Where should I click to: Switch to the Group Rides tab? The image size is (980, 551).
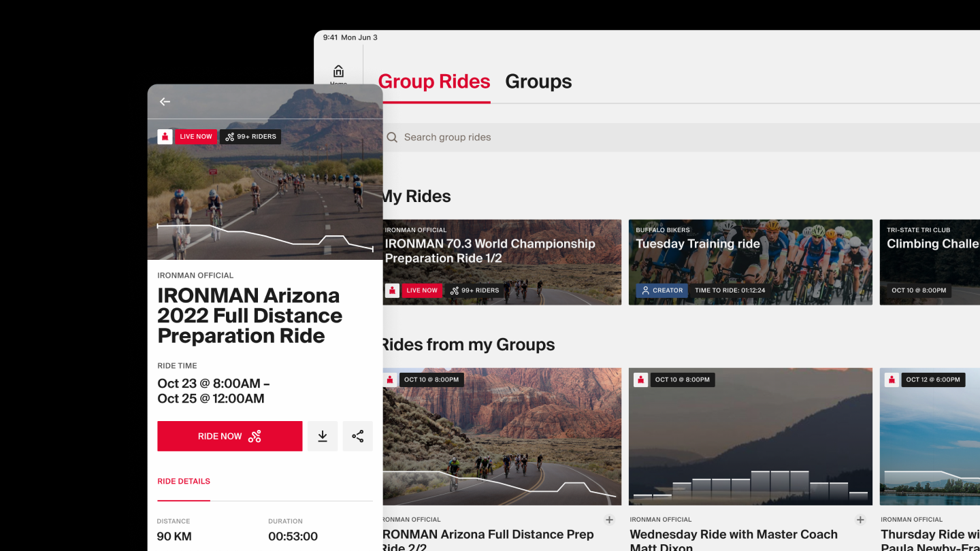click(x=434, y=82)
